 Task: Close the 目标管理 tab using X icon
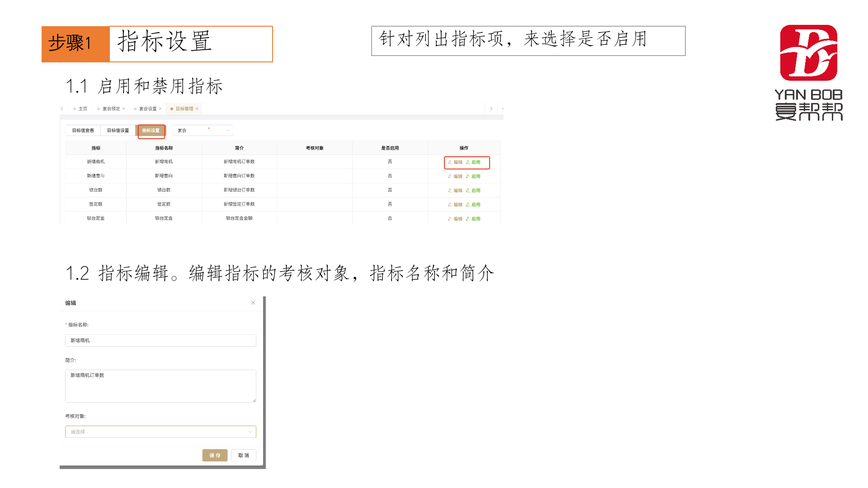pyautogui.click(x=197, y=109)
